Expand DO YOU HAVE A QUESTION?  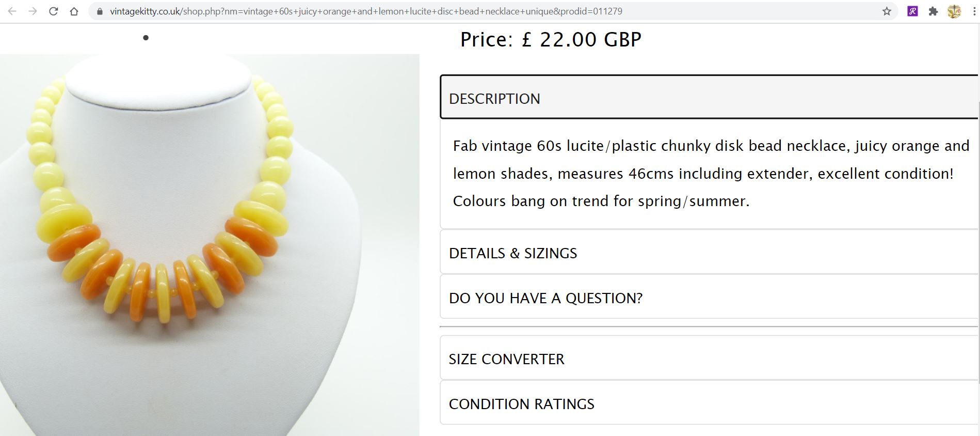pyautogui.click(x=709, y=298)
